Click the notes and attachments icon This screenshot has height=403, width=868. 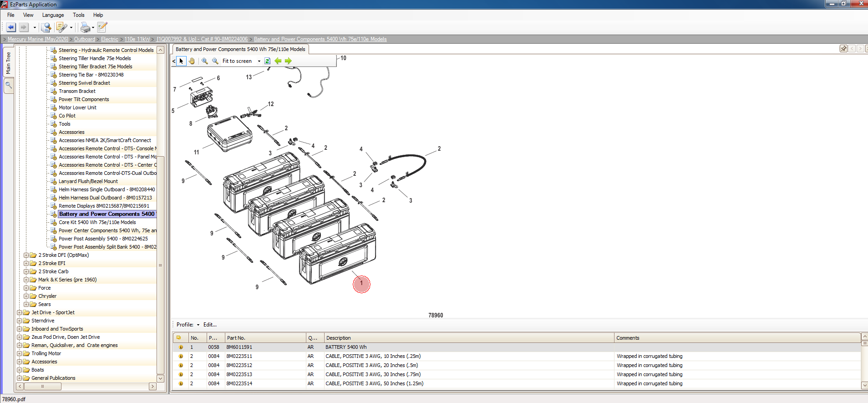[61, 27]
